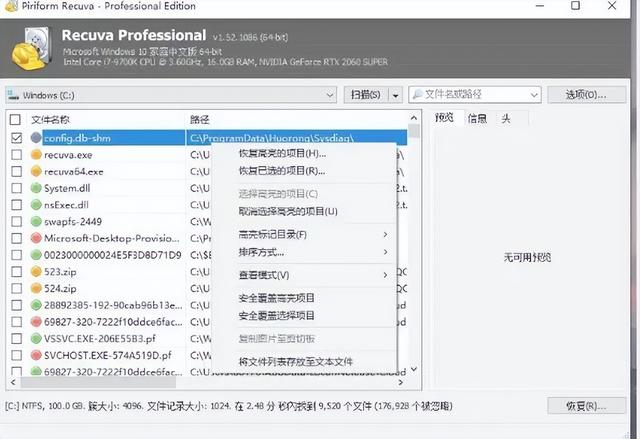Uncheck the config.db-shm checkbox
The height and width of the screenshot is (439, 640).
coord(16,138)
